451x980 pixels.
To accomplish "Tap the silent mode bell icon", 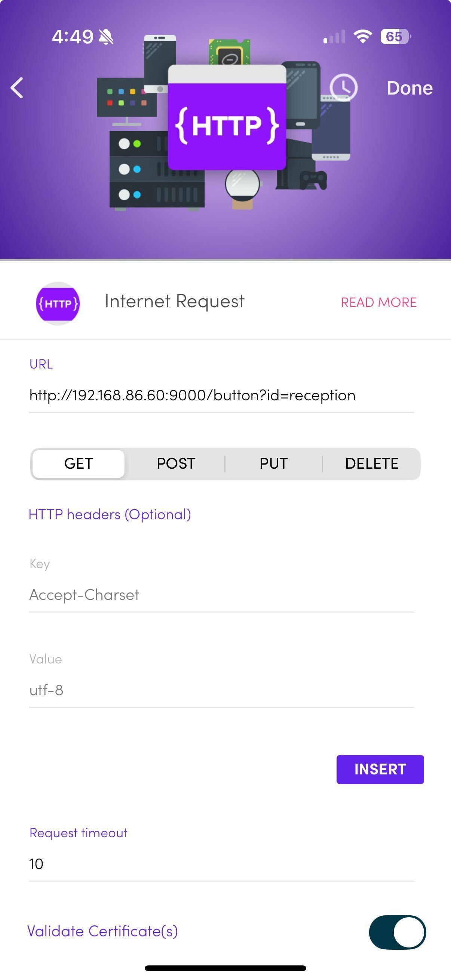I will tap(106, 37).
